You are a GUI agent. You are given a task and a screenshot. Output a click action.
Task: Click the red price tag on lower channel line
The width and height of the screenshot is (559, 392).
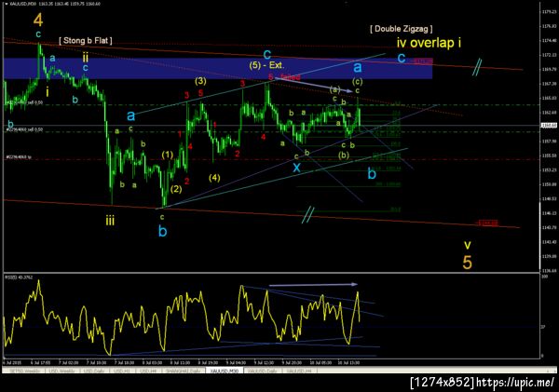click(487, 223)
